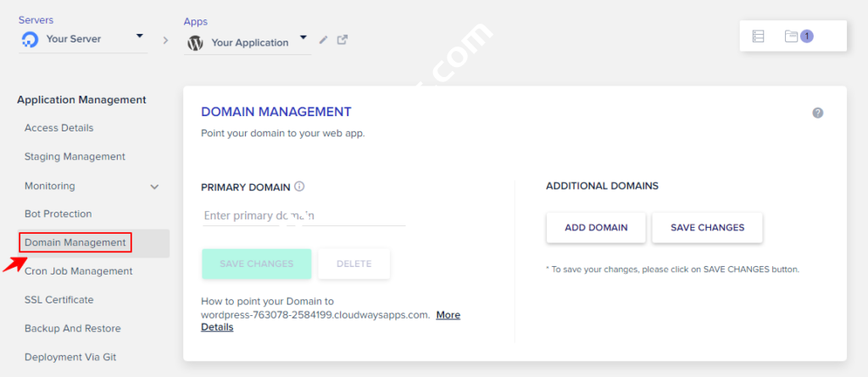Focus the Enter primary domain field

(303, 216)
